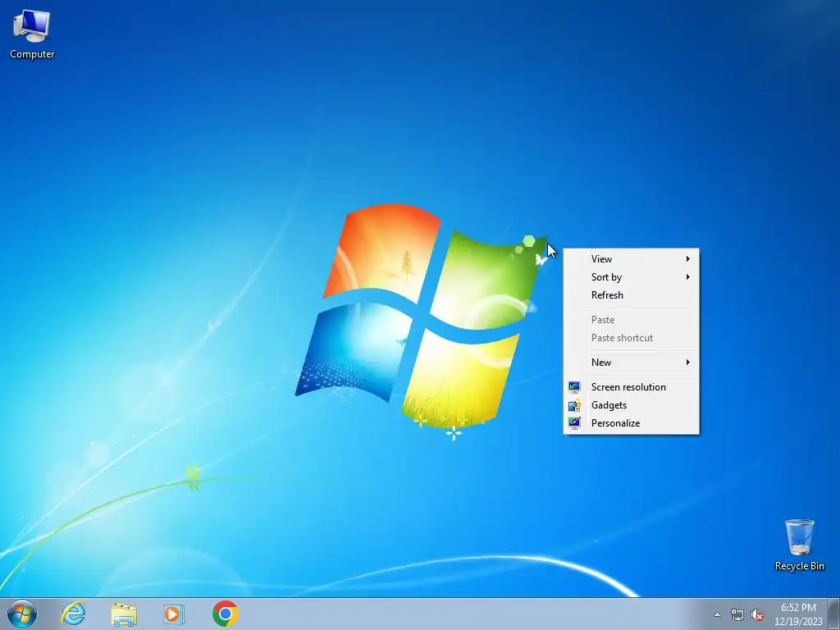The image size is (840, 630).
Task: Open the Windows Start orb
Action: click(22, 614)
